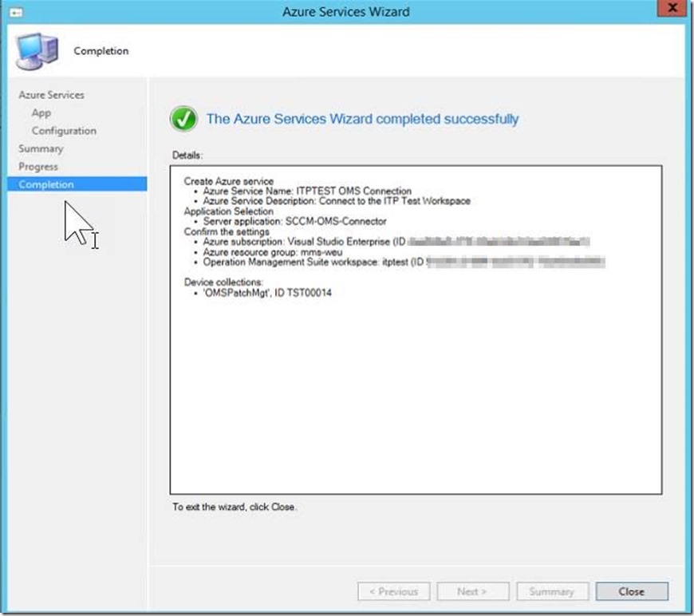Click the < Previous button
The image size is (694, 616).
tap(394, 591)
